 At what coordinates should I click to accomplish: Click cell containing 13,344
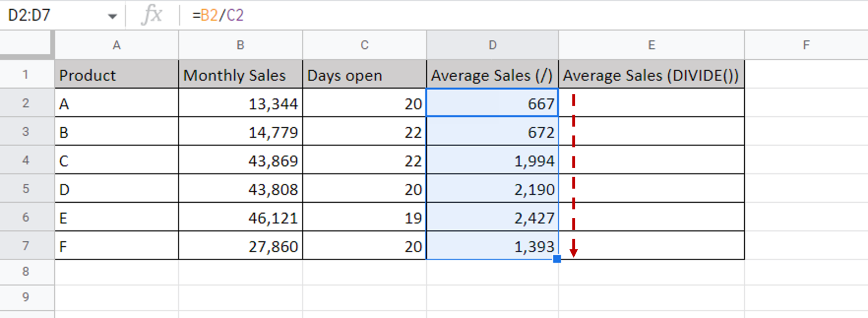click(x=240, y=103)
